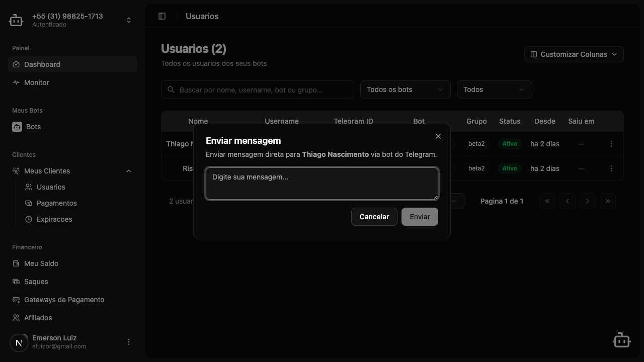
Task: Click the Afiliados icon
Action: 16,318
